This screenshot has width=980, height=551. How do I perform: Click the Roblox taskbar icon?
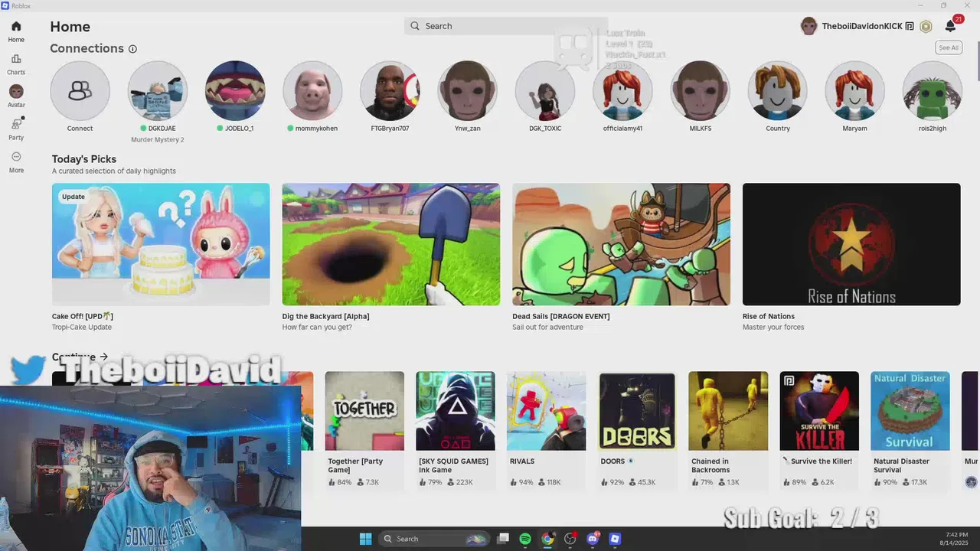pos(615,539)
